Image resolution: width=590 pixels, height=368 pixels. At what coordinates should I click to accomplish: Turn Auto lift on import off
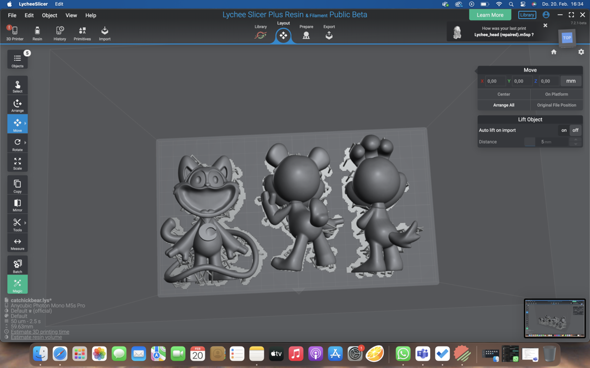(x=575, y=130)
